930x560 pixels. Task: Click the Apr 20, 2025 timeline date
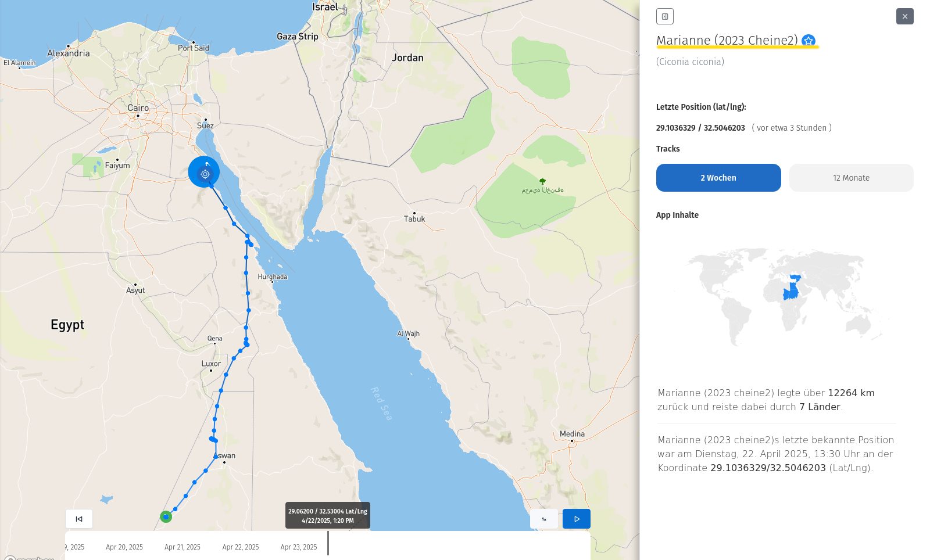coord(124,547)
